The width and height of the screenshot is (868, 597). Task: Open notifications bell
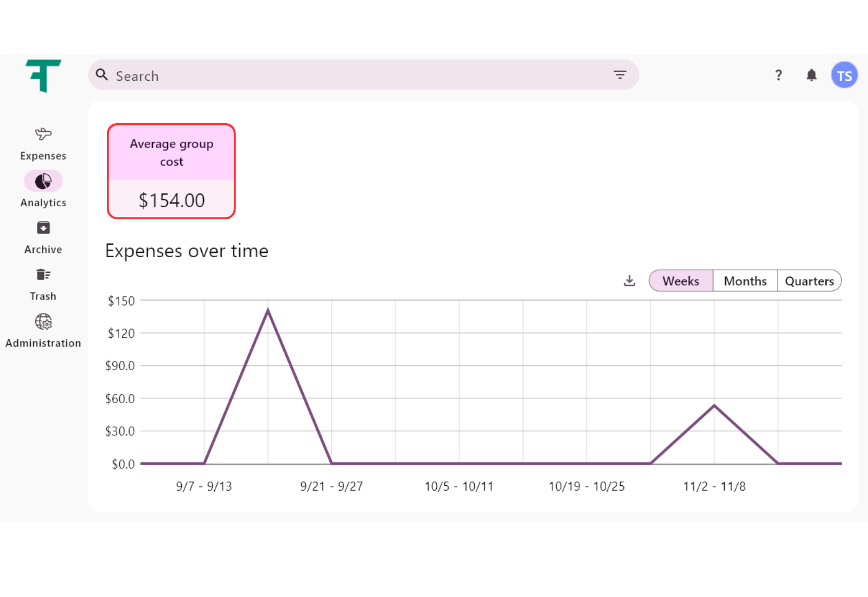click(811, 75)
